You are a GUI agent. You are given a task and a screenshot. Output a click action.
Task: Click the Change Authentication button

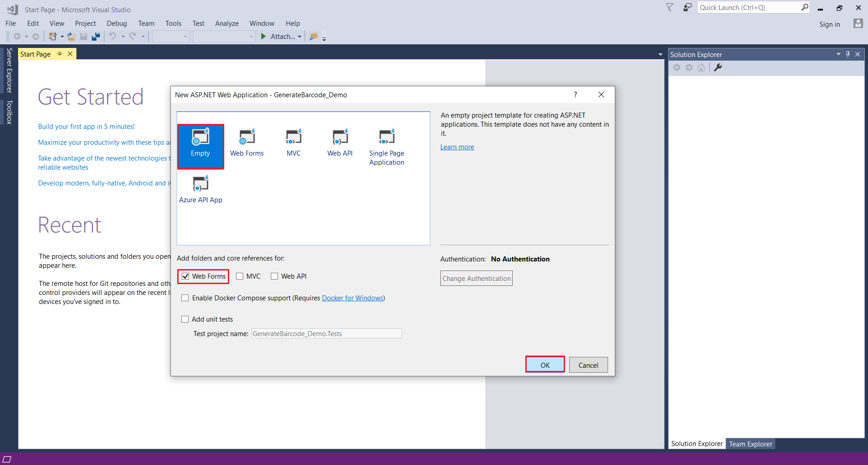[476, 279]
